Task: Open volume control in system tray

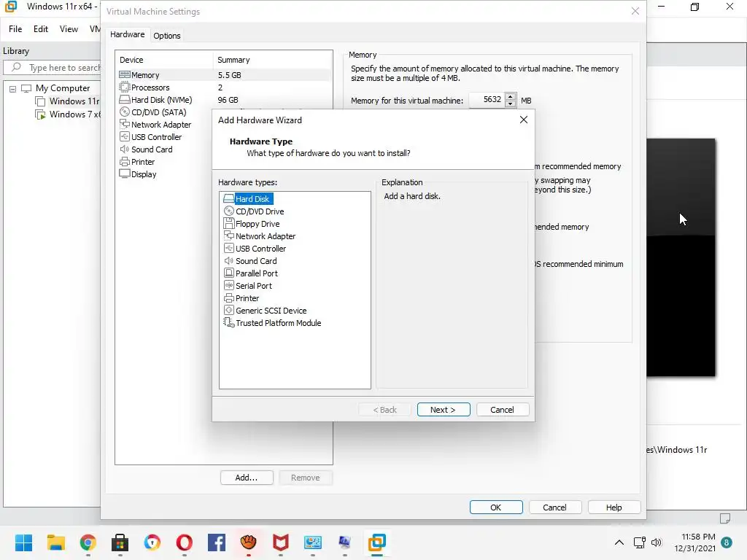Action: [x=657, y=542]
